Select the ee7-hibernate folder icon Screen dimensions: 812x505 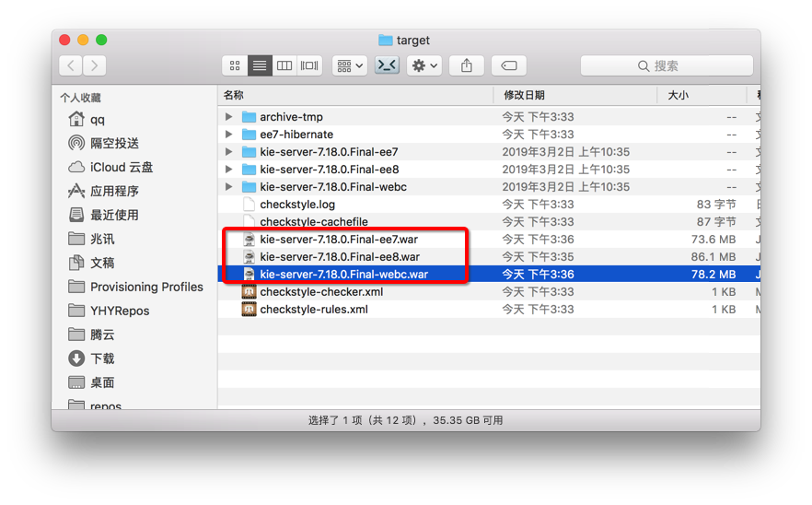(x=249, y=135)
